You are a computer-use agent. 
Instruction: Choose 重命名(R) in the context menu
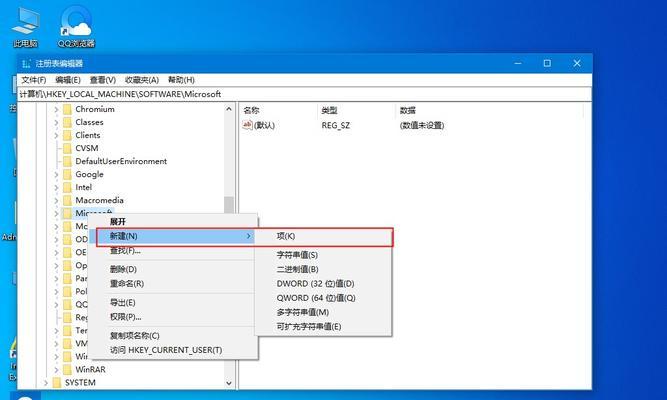(173, 284)
